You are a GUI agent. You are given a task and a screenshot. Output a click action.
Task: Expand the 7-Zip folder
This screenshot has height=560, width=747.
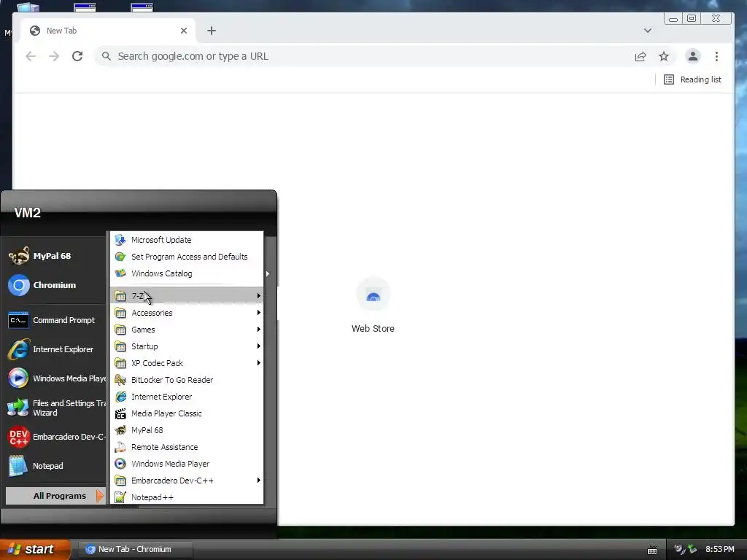pyautogui.click(x=187, y=296)
